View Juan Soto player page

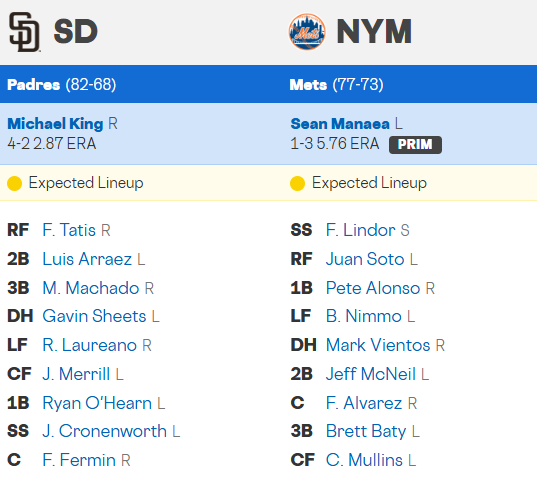tap(365, 259)
